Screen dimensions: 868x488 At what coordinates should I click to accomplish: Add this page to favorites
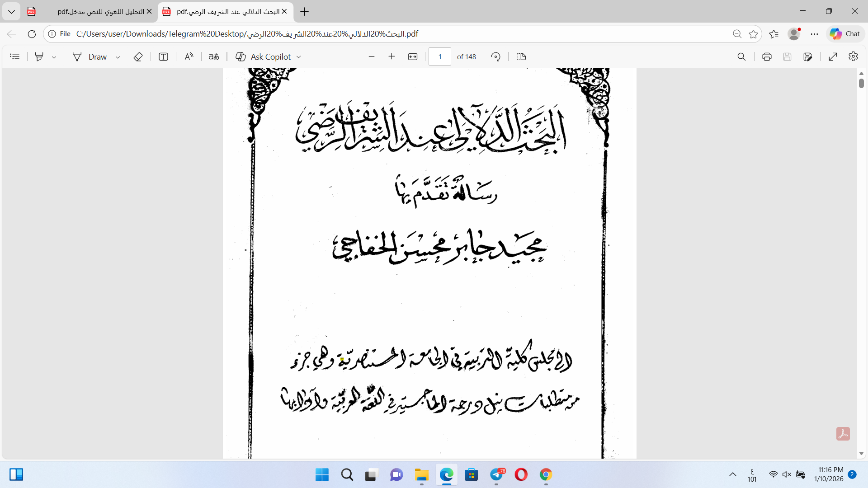pos(753,34)
